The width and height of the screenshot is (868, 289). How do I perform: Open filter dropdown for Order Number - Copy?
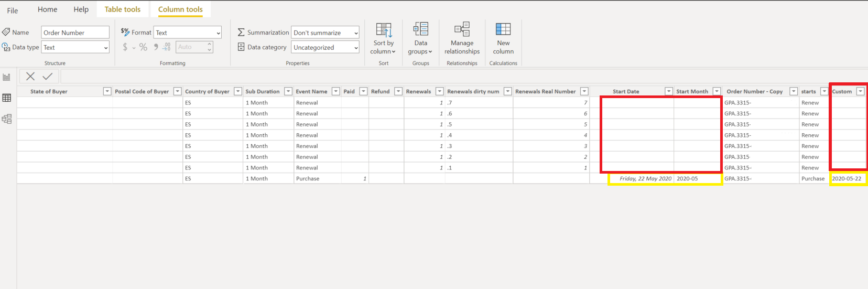click(x=794, y=91)
